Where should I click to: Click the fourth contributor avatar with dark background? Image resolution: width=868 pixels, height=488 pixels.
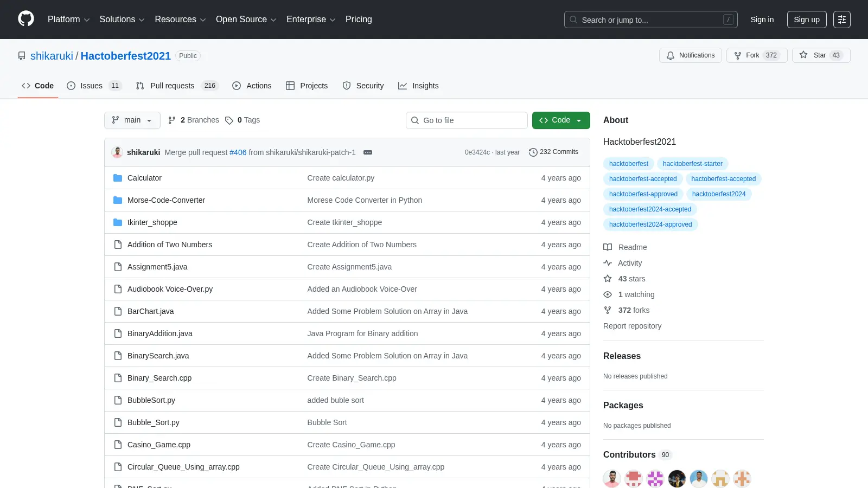click(677, 479)
